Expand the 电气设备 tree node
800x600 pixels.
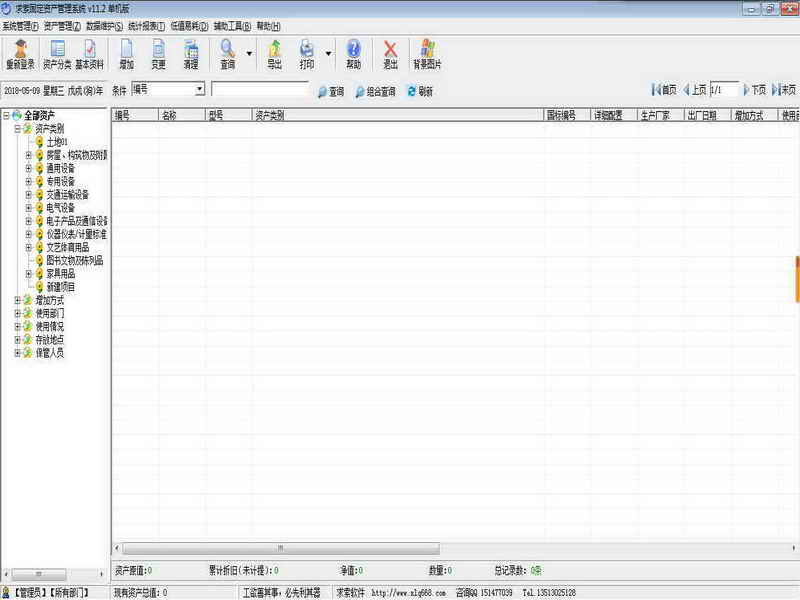coord(29,208)
